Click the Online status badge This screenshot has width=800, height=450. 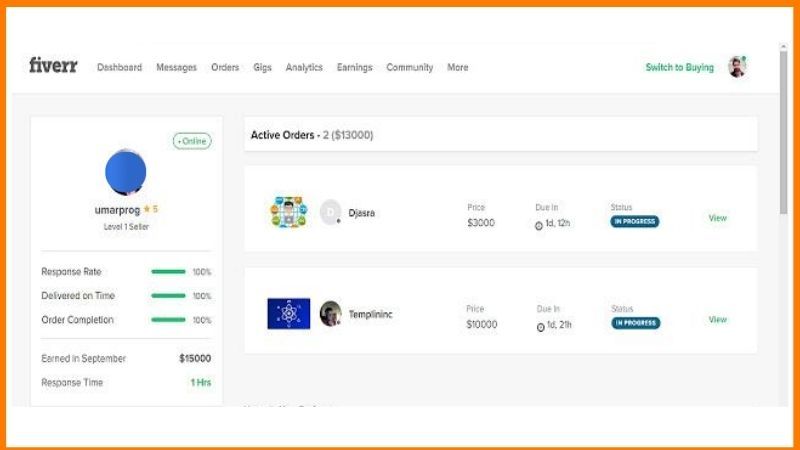click(192, 141)
